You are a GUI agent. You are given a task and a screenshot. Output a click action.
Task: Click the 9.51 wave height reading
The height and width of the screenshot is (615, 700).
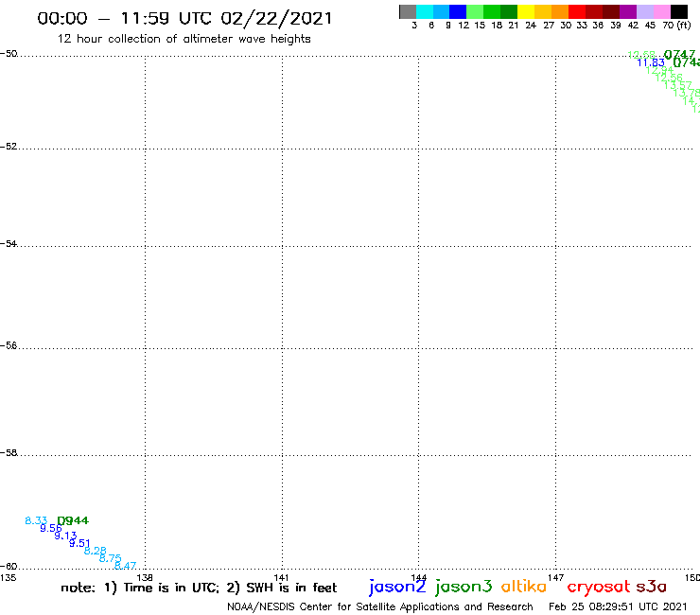79,543
